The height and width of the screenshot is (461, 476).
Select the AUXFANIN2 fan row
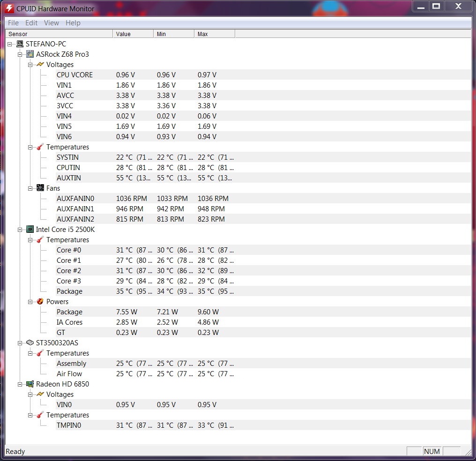click(263, 219)
